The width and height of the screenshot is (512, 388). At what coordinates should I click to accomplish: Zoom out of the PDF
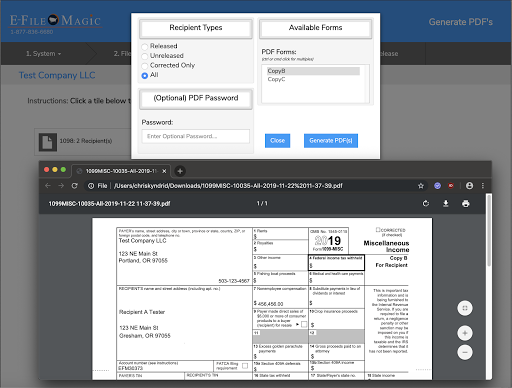(465, 352)
